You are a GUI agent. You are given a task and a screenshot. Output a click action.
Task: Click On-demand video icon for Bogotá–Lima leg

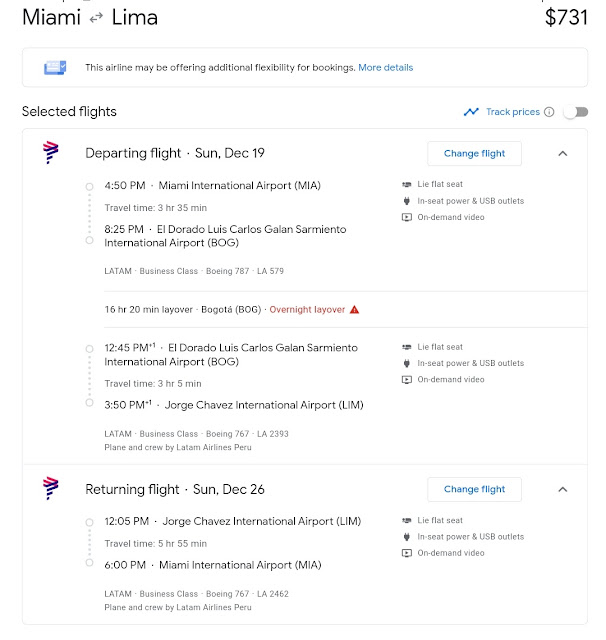pos(406,380)
